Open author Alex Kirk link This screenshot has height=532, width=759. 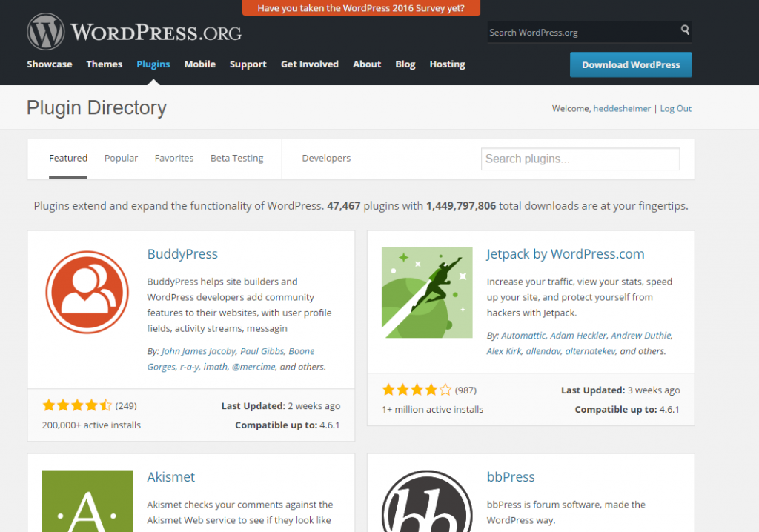(x=504, y=351)
